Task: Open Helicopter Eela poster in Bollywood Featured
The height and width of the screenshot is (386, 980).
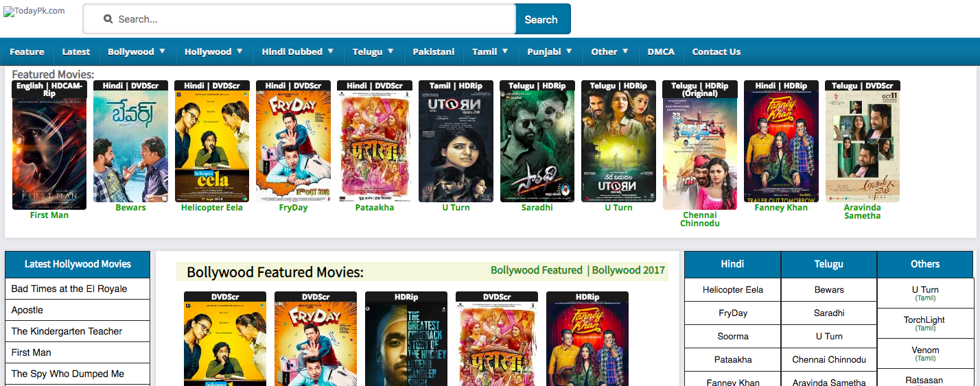Action: tap(225, 343)
